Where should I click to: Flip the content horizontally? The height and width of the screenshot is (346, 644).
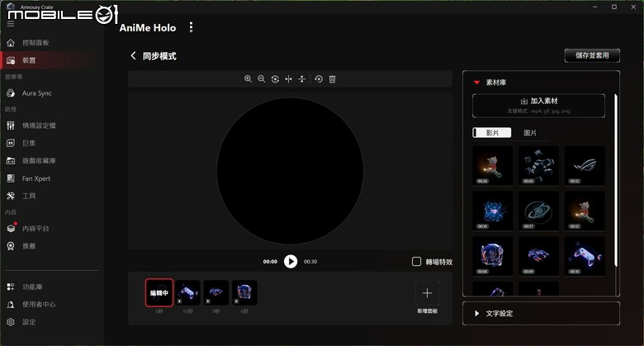[288, 79]
